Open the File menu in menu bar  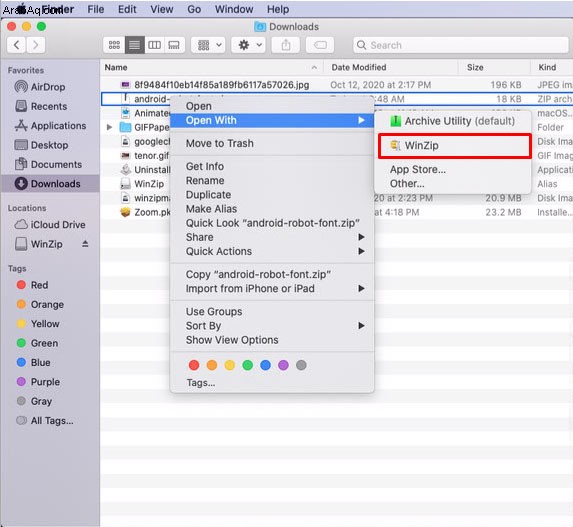96,9
